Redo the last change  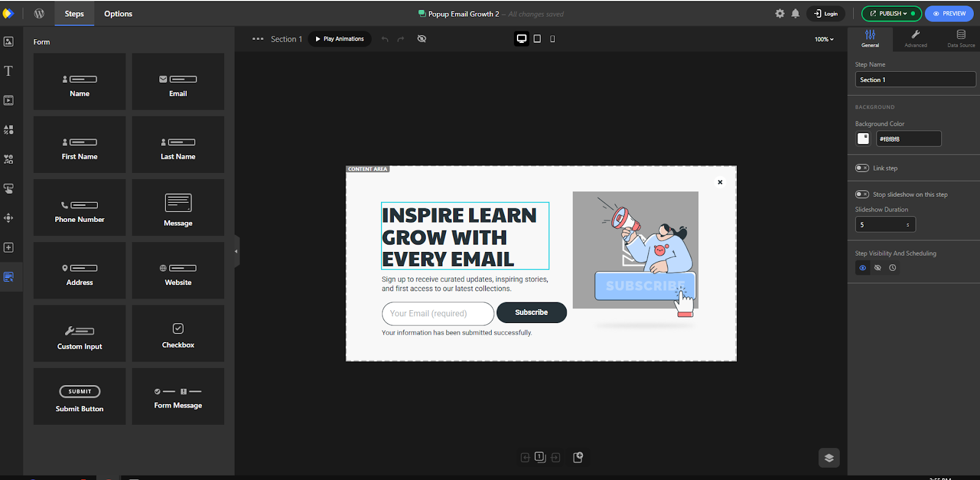coord(401,39)
